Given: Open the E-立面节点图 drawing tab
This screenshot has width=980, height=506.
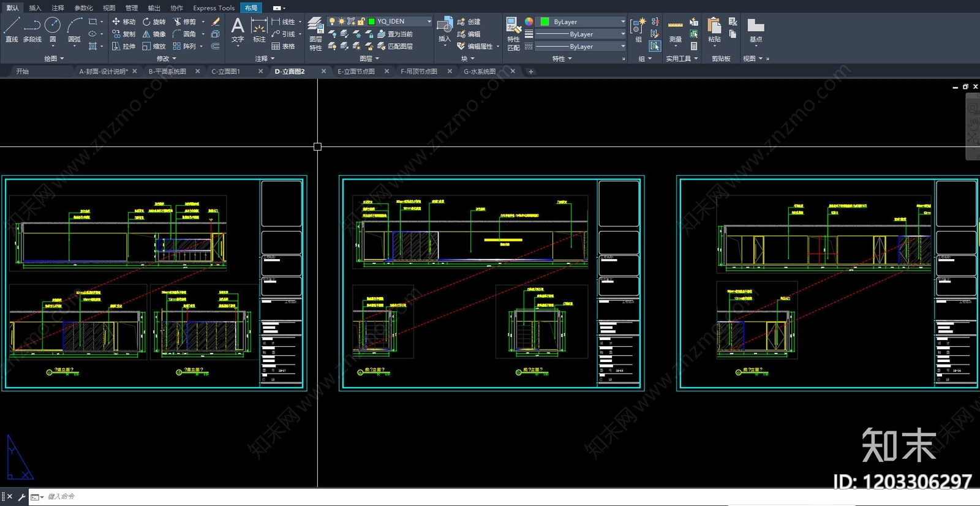Looking at the screenshot, I should [356, 72].
